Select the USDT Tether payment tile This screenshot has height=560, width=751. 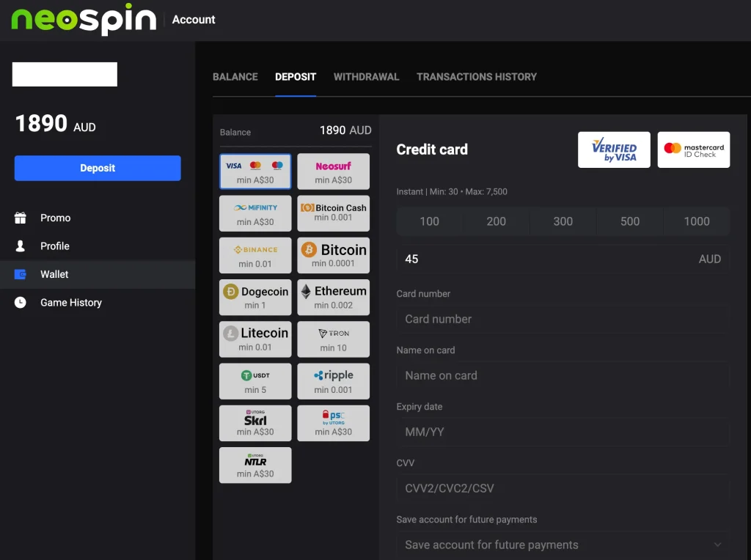click(x=255, y=381)
